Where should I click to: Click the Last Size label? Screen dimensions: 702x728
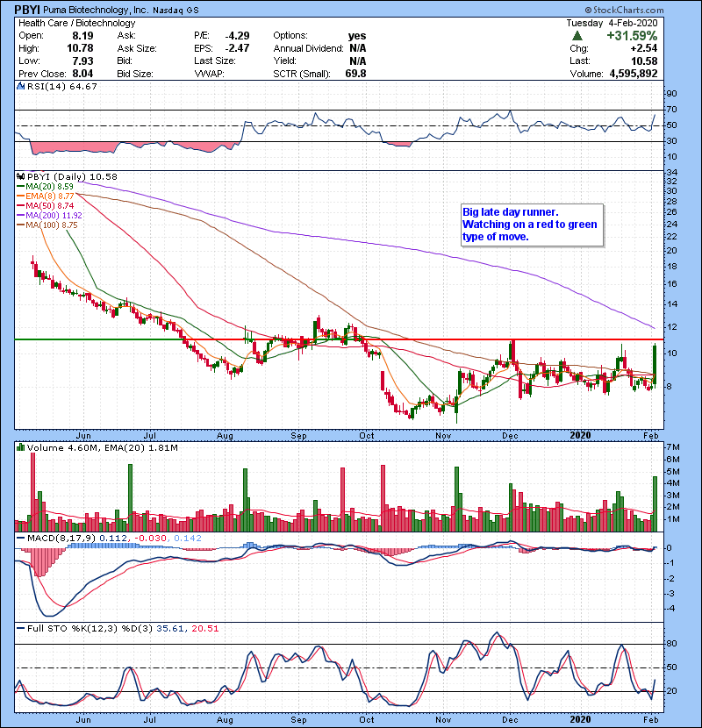[215, 61]
